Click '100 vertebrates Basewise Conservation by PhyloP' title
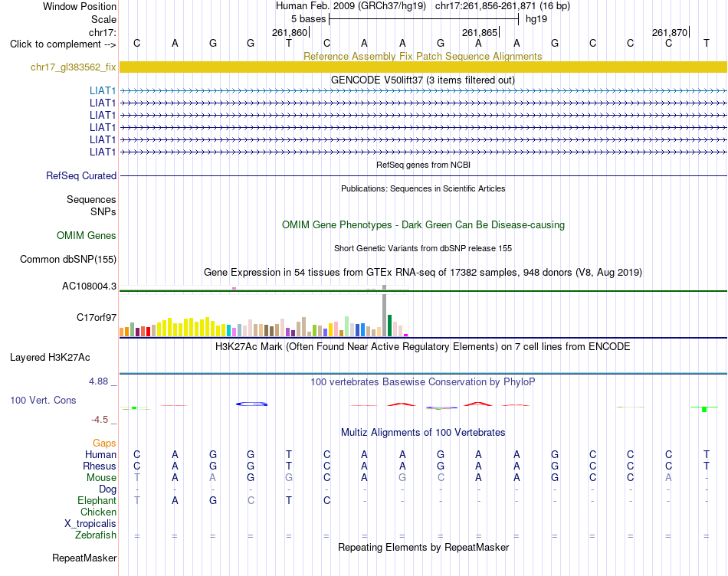728x576 pixels. pyautogui.click(x=423, y=382)
